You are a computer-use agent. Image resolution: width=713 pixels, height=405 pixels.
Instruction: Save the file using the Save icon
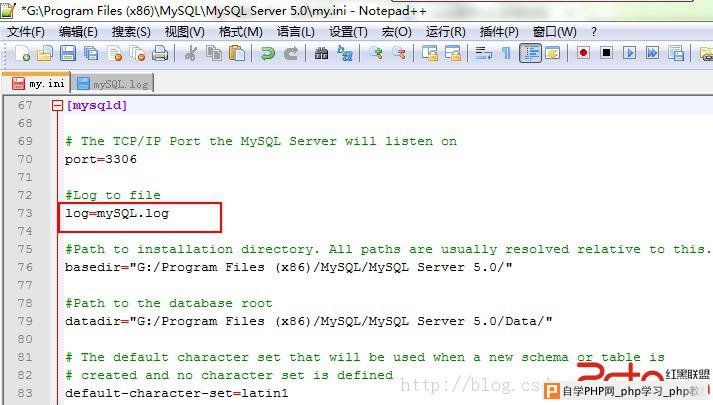pos(68,54)
